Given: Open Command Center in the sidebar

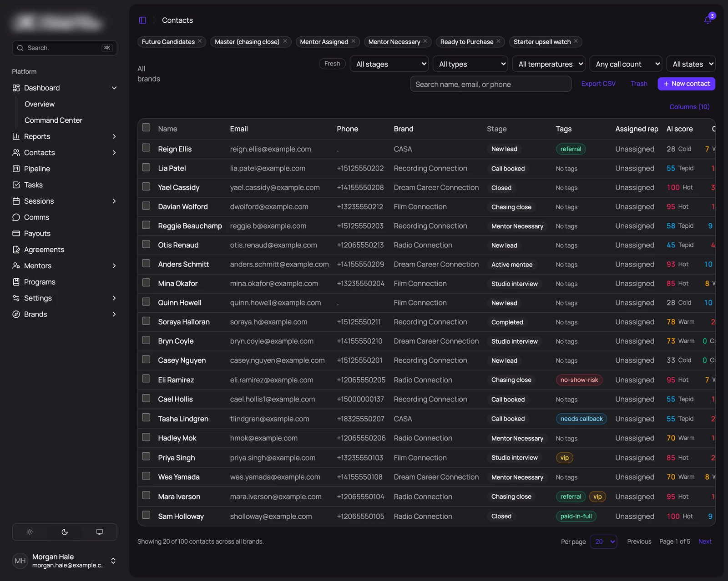Looking at the screenshot, I should pos(53,120).
